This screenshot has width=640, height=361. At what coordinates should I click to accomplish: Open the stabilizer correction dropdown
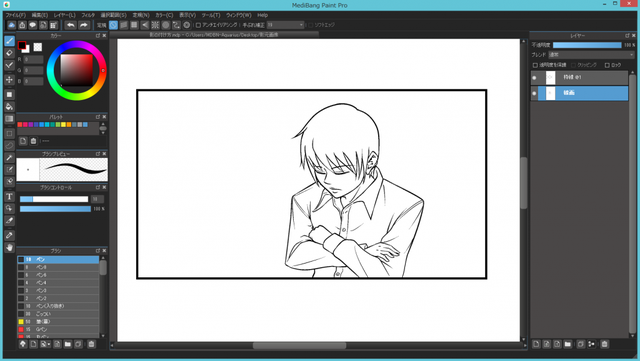coord(285,25)
